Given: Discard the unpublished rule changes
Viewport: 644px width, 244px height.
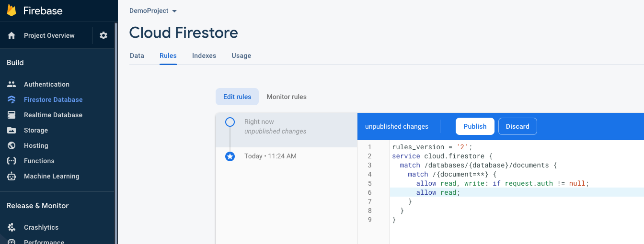Looking at the screenshot, I should point(517,126).
